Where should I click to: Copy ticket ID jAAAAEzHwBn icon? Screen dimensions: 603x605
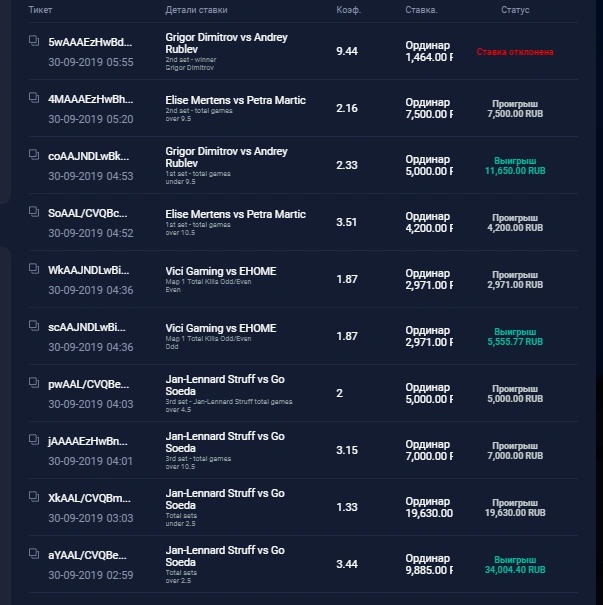34,440
